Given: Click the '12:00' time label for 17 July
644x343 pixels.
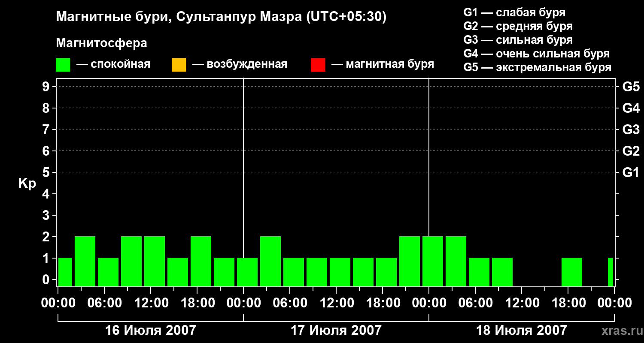Looking at the screenshot, I should (x=336, y=303).
